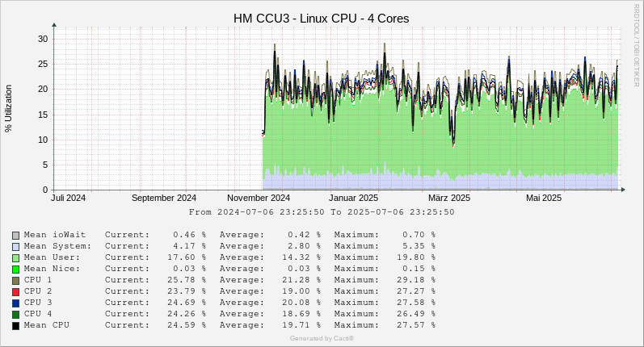Click CPU 2 maximum value 27.27 %
This screenshot has width=644, height=347.
[416, 291]
